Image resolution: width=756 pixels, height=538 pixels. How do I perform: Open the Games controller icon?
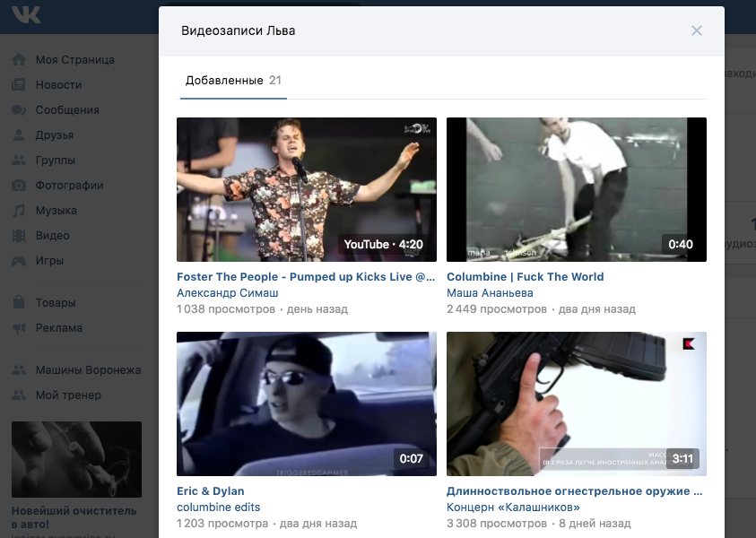pos(18,261)
